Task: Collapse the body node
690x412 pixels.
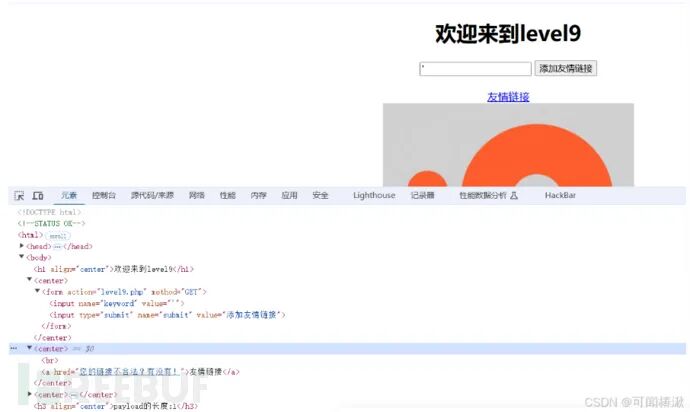Action: (22, 257)
